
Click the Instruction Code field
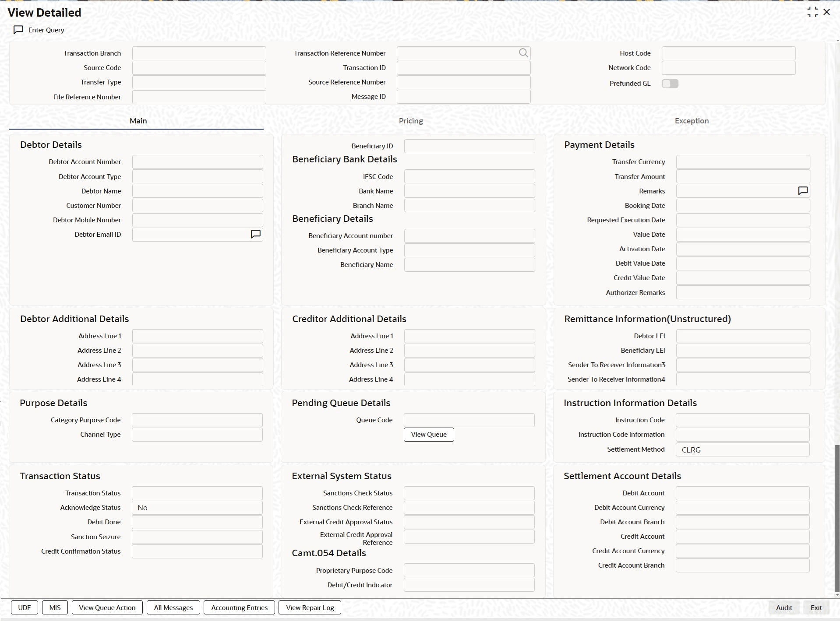(743, 420)
